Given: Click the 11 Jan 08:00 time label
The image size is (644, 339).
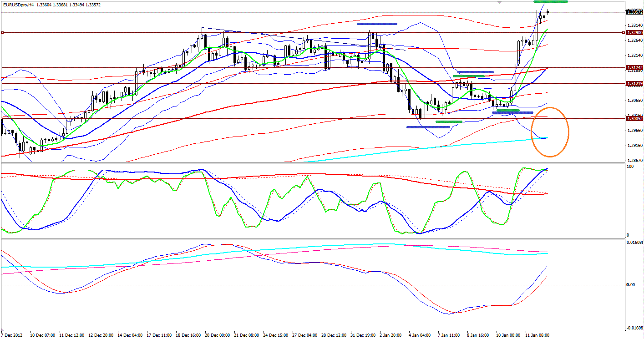Looking at the screenshot, I should coord(538,335).
